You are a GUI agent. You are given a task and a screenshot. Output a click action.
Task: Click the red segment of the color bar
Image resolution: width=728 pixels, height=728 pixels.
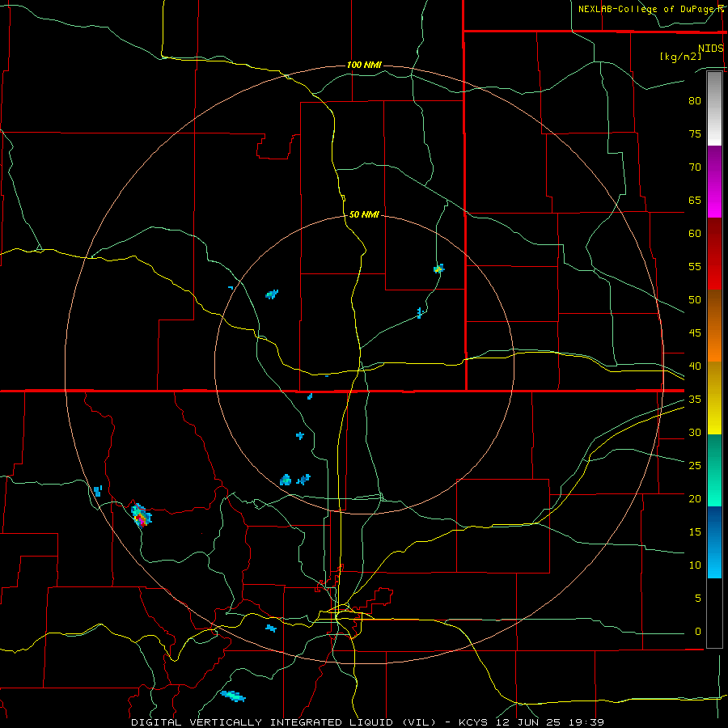click(x=714, y=253)
